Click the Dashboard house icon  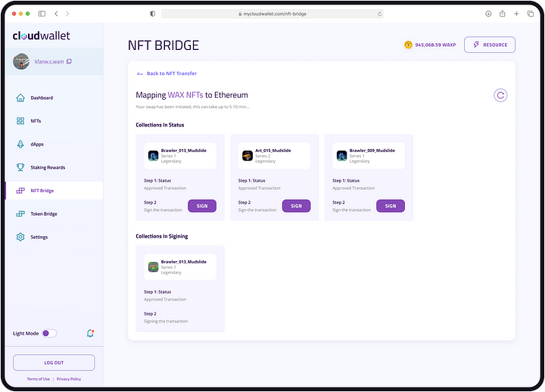pyautogui.click(x=20, y=98)
